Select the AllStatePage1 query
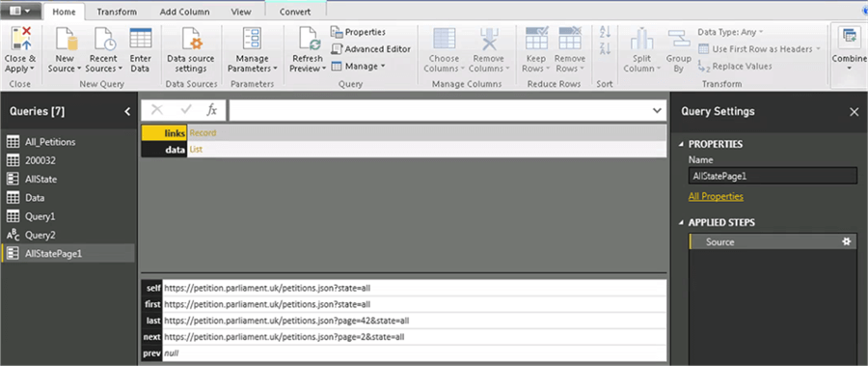Viewport: 868px width, 366px height. click(x=68, y=253)
